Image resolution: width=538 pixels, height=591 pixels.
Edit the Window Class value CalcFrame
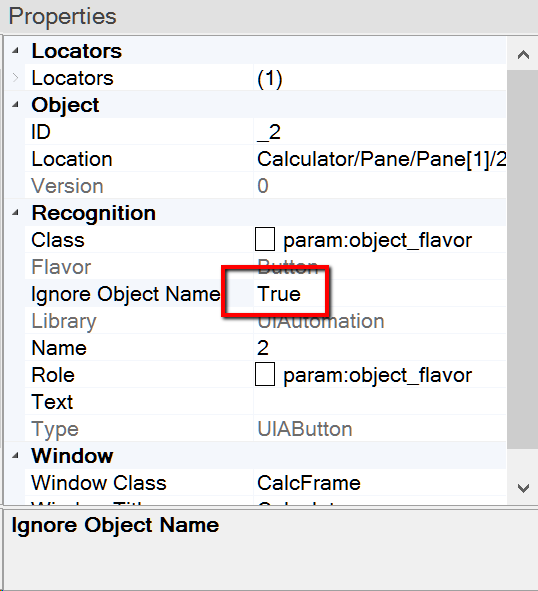tap(380, 482)
